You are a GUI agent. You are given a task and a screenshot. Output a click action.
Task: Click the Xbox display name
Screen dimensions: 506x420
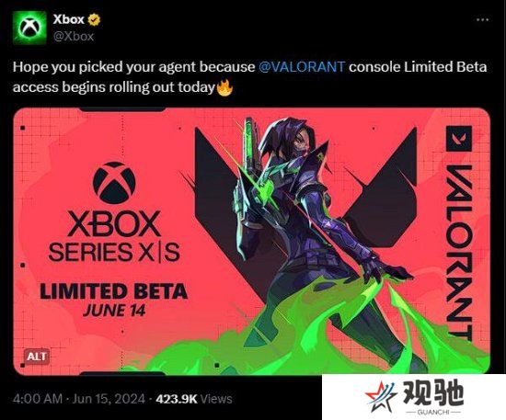tap(69, 19)
